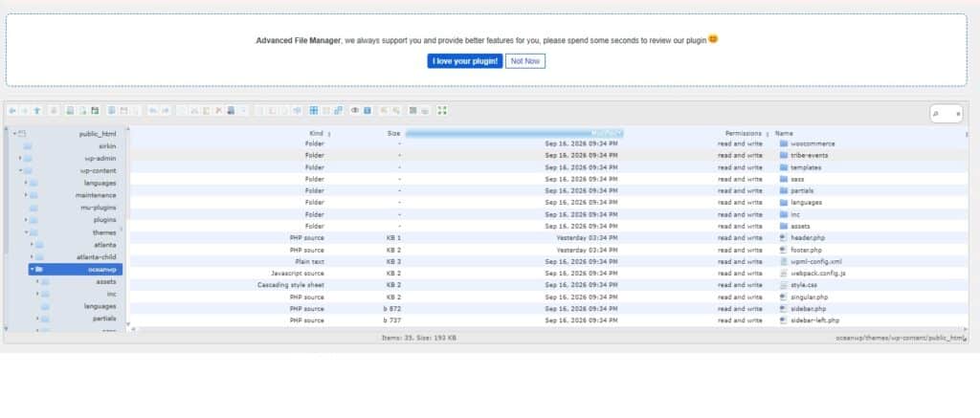Click the woocommerce folder icon in list
This screenshot has width=980, height=418.
pyautogui.click(x=783, y=143)
